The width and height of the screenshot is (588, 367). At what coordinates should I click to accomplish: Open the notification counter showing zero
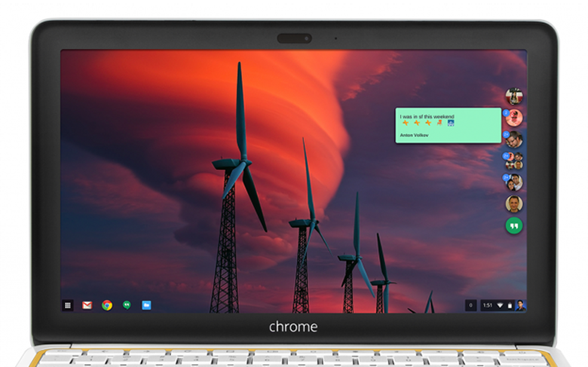471,305
